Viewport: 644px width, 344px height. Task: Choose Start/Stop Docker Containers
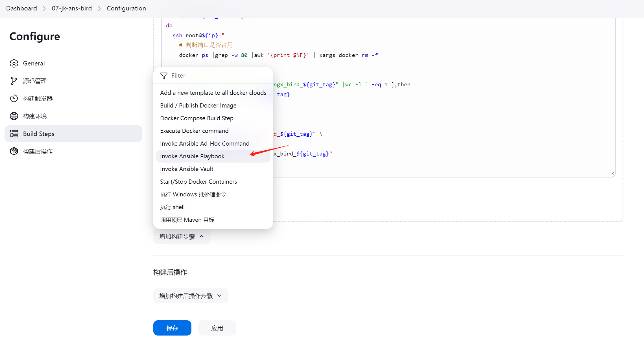click(x=213, y=181)
